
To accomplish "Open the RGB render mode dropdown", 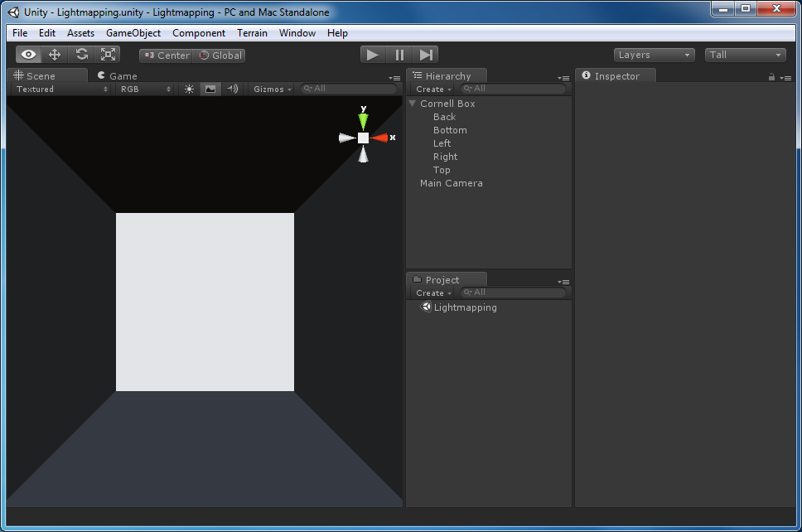I will pyautogui.click(x=145, y=89).
